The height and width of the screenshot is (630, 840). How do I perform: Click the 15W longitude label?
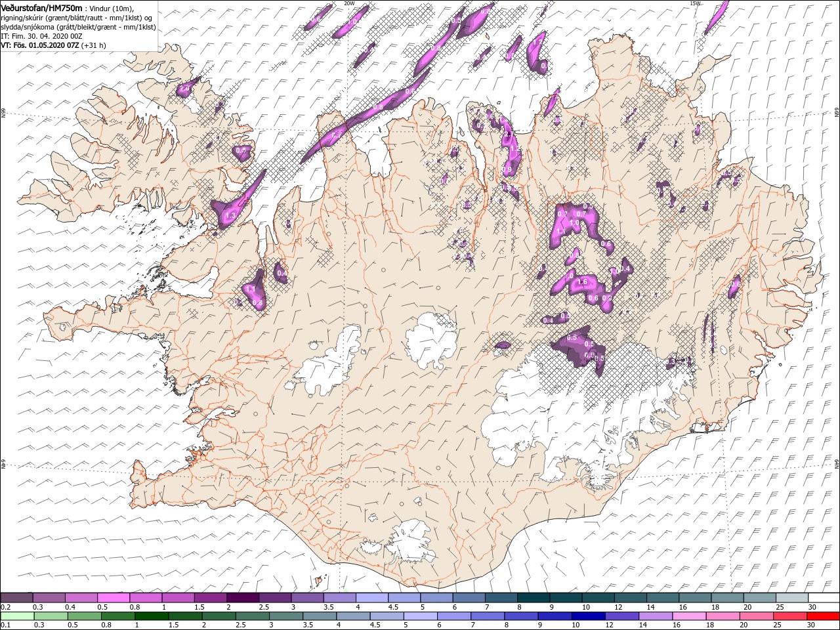coord(696,3)
